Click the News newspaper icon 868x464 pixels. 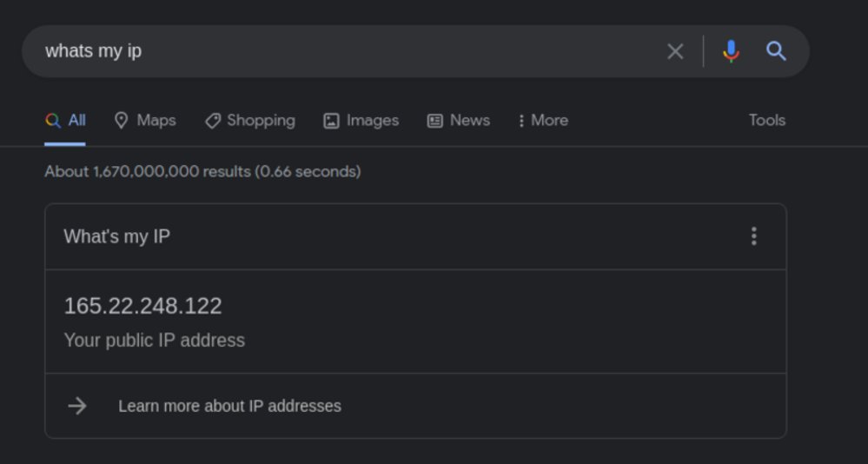(434, 121)
